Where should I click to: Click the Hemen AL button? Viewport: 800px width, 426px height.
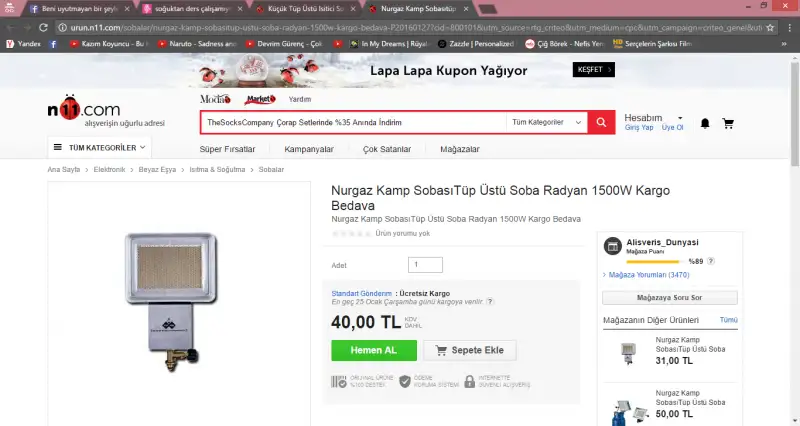coord(374,350)
